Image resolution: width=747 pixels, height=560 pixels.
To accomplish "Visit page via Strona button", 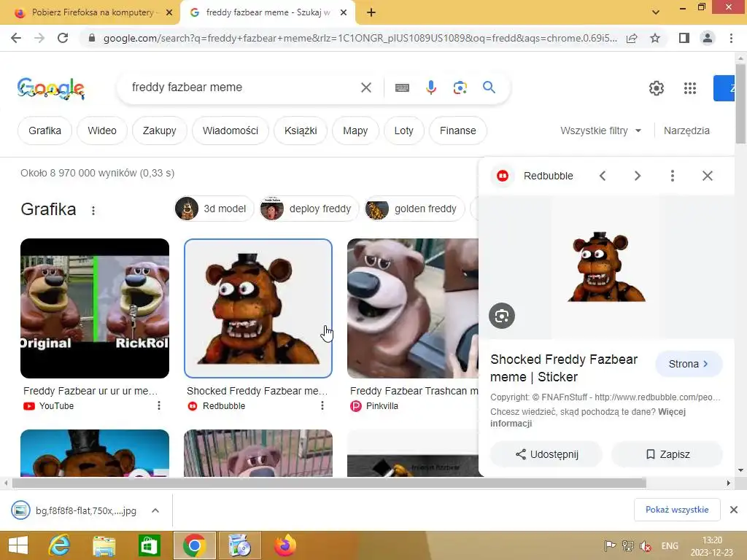I will (x=689, y=364).
